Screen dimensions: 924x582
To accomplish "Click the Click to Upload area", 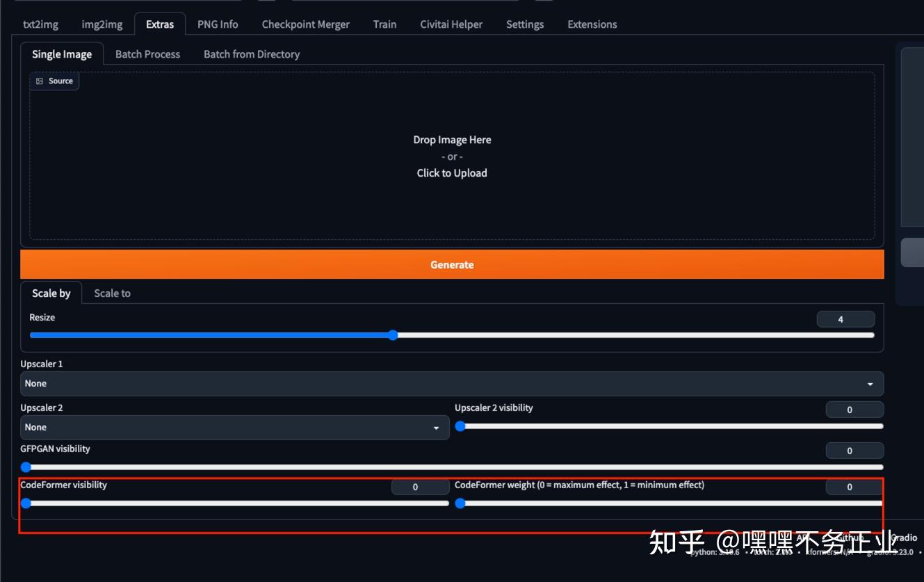I will [x=452, y=172].
